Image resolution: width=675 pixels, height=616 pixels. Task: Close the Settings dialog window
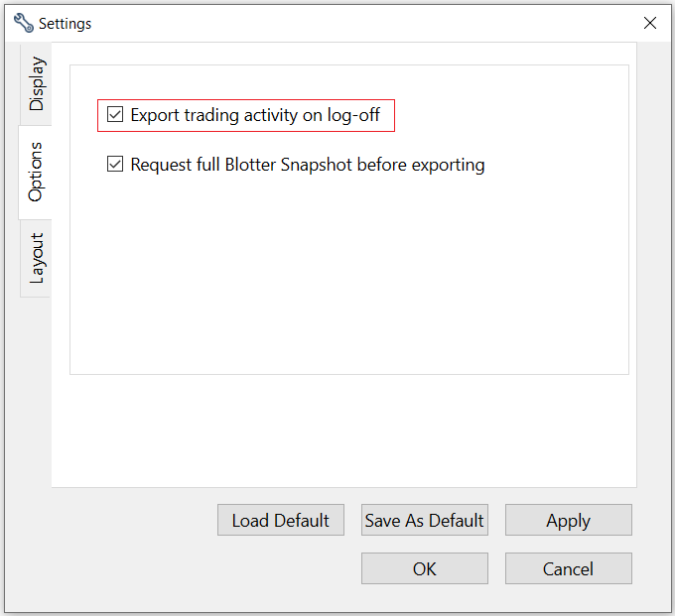(650, 23)
